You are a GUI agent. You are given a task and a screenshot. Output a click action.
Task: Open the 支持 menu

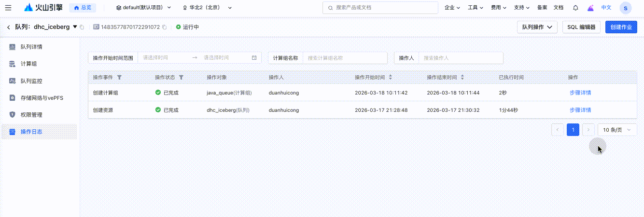point(522,8)
